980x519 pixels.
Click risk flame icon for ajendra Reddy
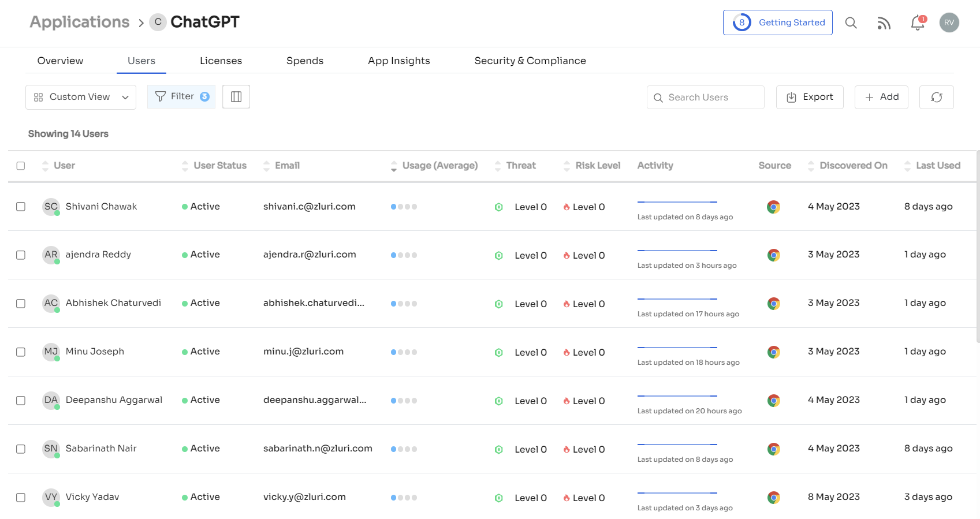pyautogui.click(x=567, y=256)
